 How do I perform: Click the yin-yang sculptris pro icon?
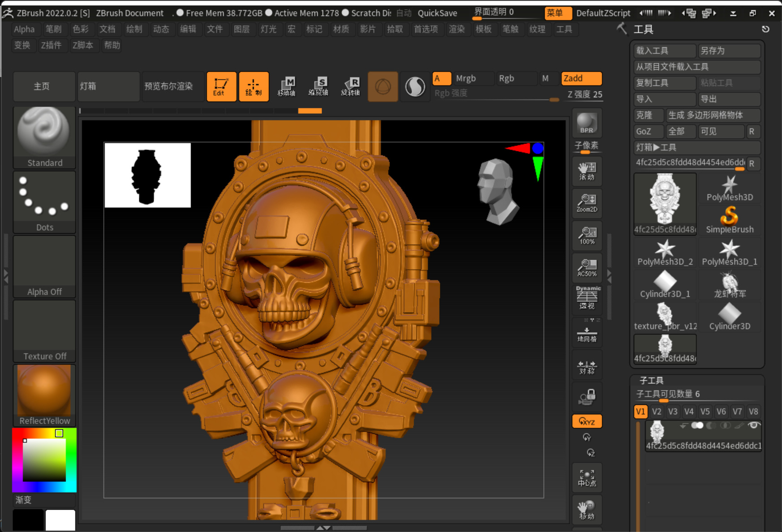point(415,86)
